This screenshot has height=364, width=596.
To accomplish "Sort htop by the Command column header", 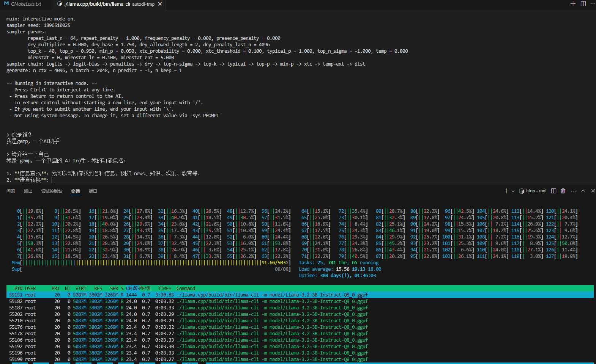I will pos(186,289).
